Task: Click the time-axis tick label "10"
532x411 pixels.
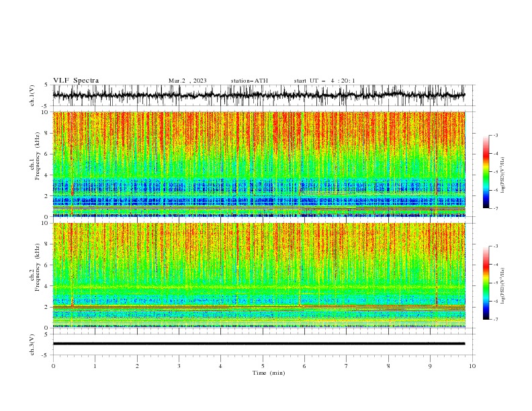Action: [x=472, y=366]
